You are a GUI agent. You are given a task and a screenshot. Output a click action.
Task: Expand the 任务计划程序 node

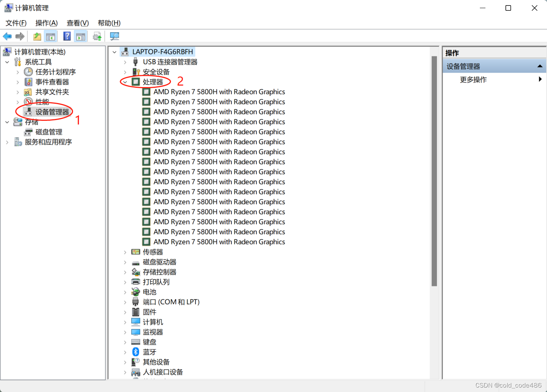pos(17,72)
